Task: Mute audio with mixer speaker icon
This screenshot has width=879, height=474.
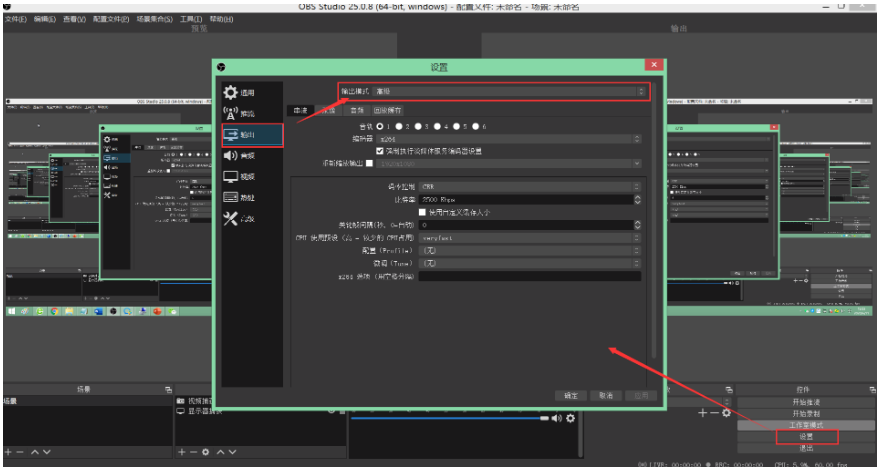Action: pyautogui.click(x=557, y=418)
